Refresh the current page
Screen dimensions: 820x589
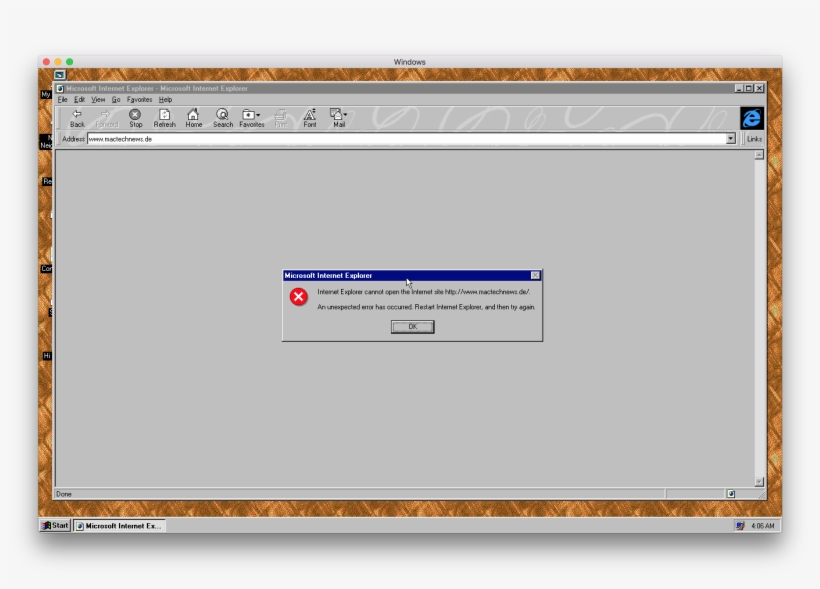click(165, 118)
